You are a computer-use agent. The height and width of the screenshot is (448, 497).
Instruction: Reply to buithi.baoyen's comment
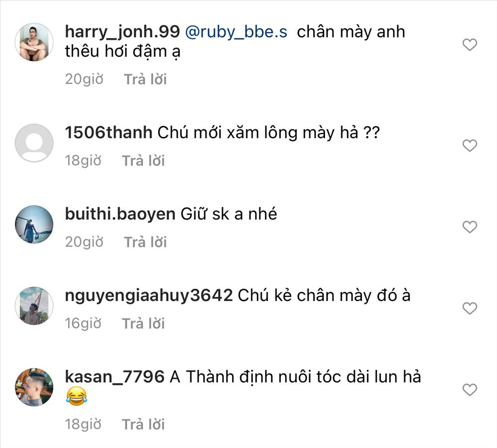tap(145, 242)
